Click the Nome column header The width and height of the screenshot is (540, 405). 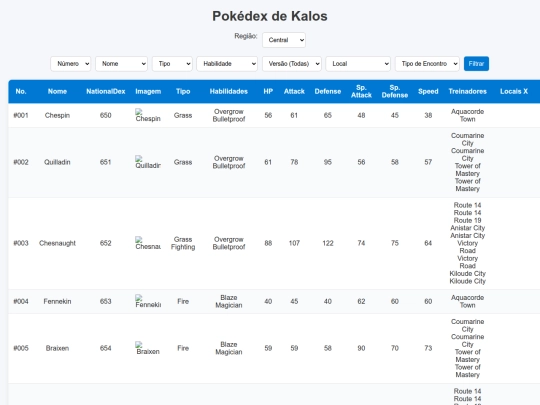tap(57, 91)
